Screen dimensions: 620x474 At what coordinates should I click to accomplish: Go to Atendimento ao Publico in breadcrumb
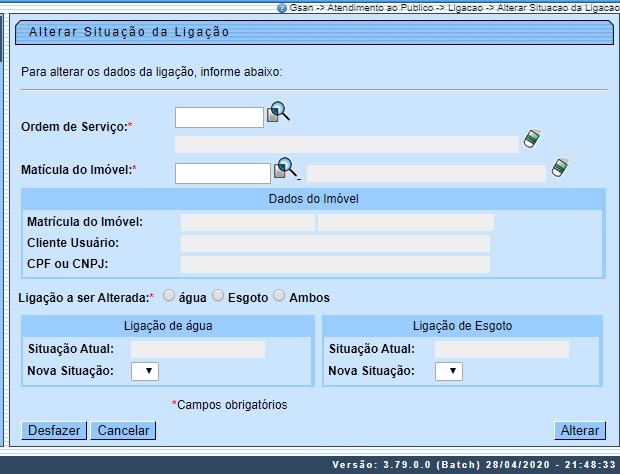point(361,7)
